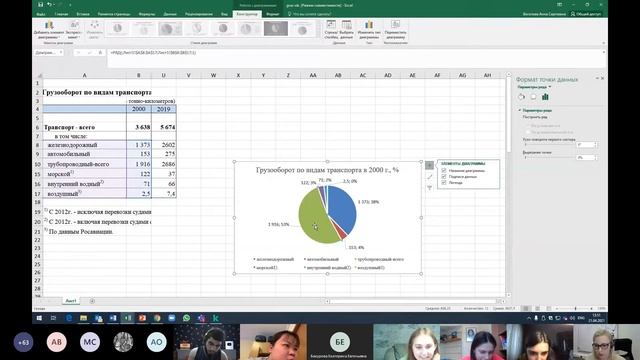The image size is (640, 360).
Task: Open the quick access toolbar customize dropdown
Action: coord(70,5)
